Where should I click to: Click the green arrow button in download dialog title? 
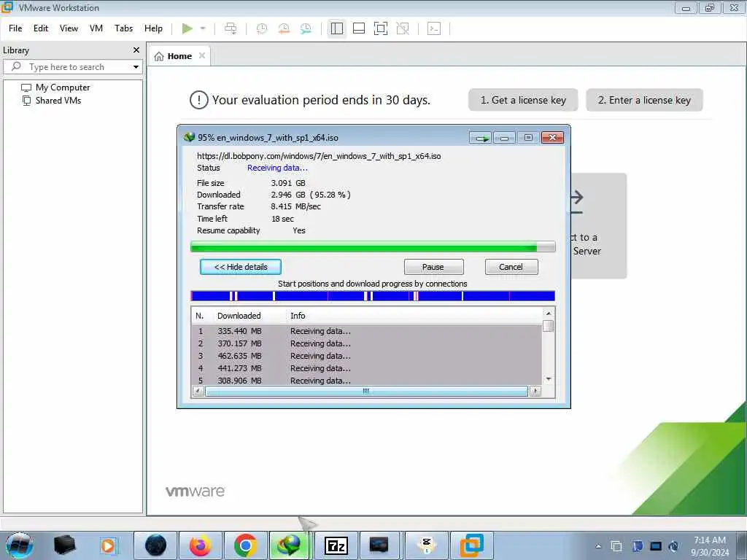pos(481,138)
